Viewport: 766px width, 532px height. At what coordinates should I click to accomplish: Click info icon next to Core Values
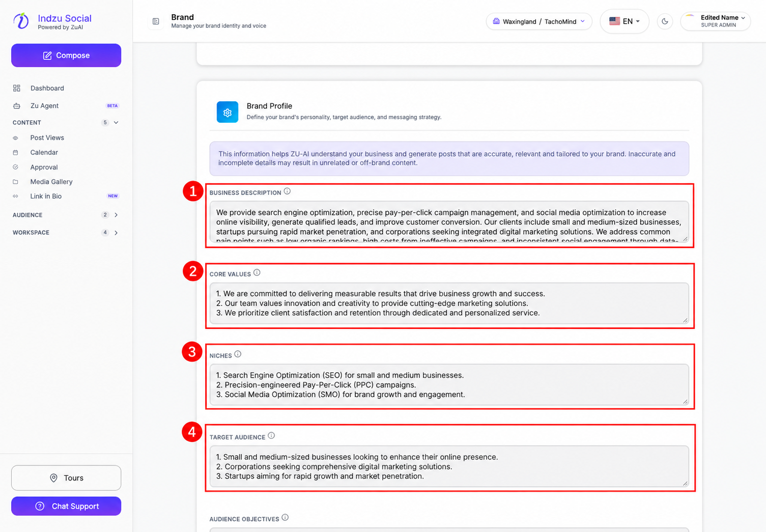click(x=257, y=273)
